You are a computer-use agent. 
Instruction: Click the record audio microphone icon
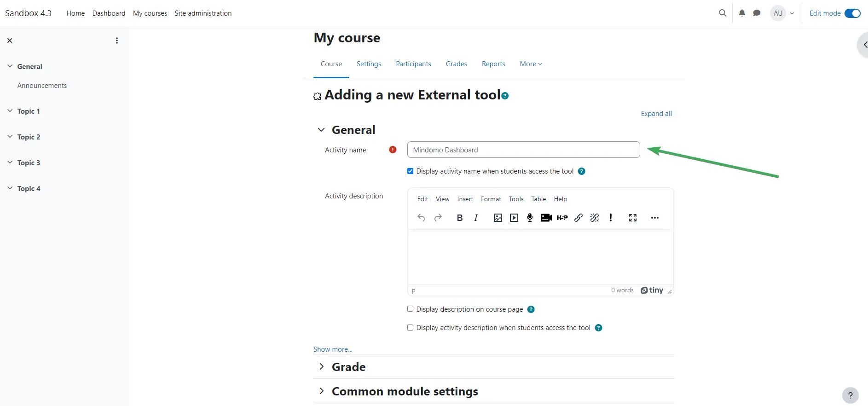[530, 218]
